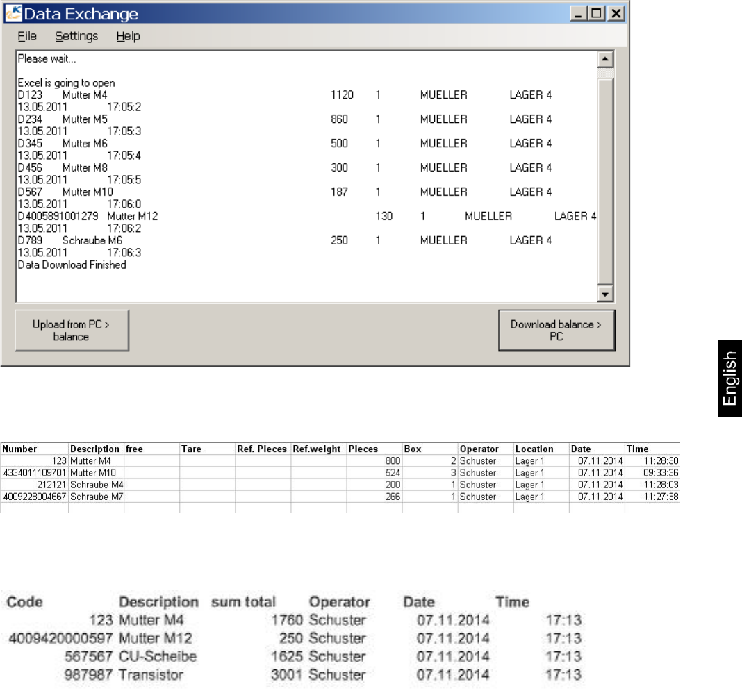Viewport: 742px width, 700px height.
Task: Click Download balance > PC button
Action: pyautogui.click(x=556, y=331)
